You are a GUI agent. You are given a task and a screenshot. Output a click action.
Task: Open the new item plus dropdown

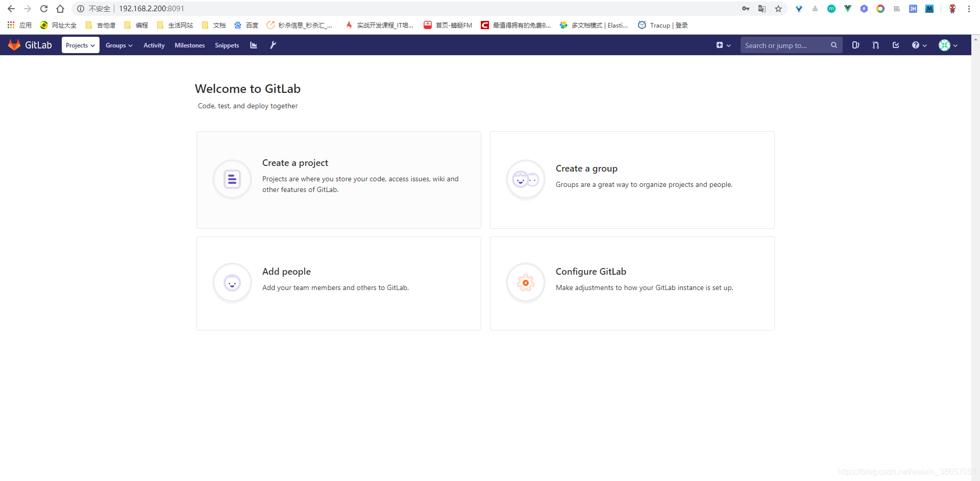(x=723, y=45)
